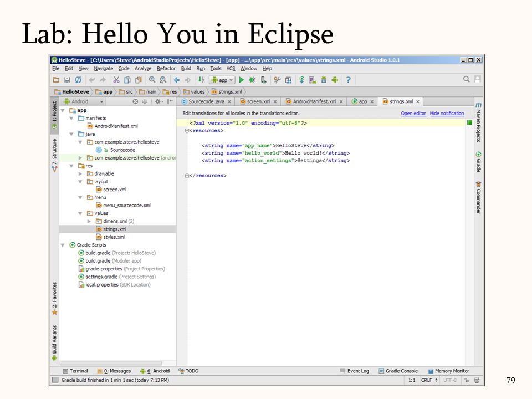Open CRLF line separator dropdown
This screenshot has width=532, height=399.
[x=429, y=380]
